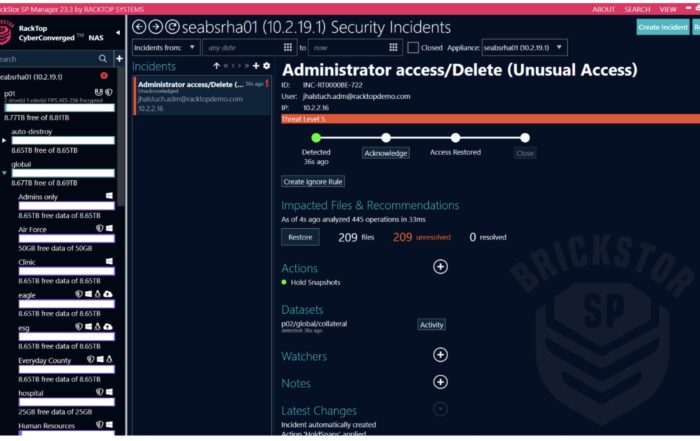The width and height of the screenshot is (700, 441).
Task: Click the sidebar search input field
Action: (48, 58)
